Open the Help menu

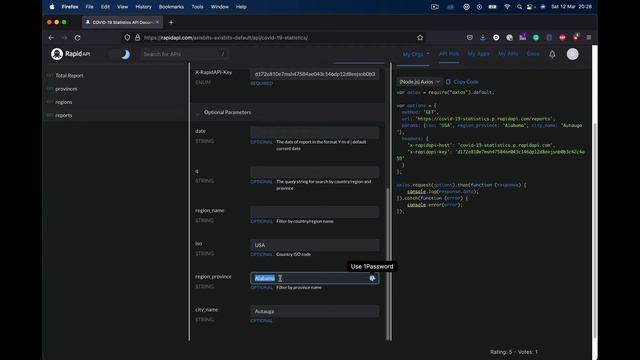241,7
